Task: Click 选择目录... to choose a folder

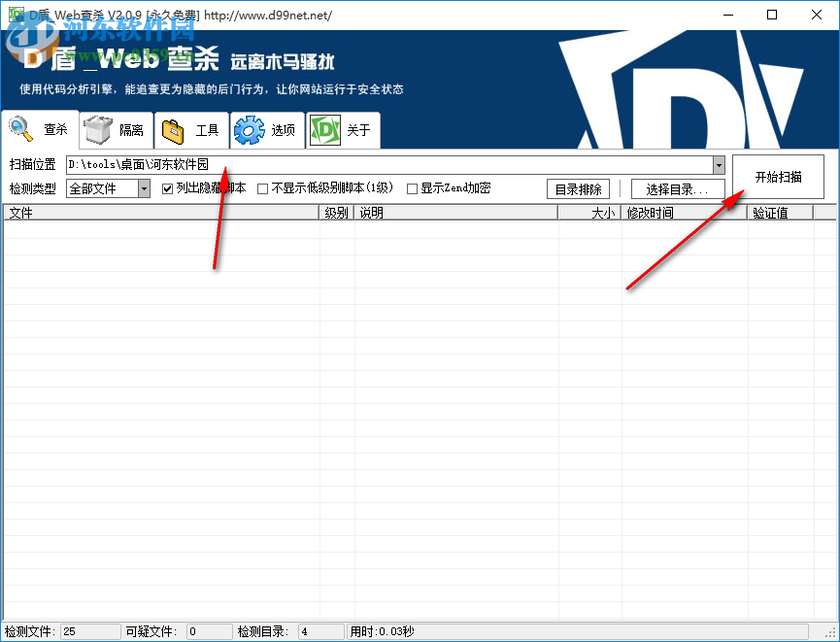Action: pyautogui.click(x=677, y=188)
